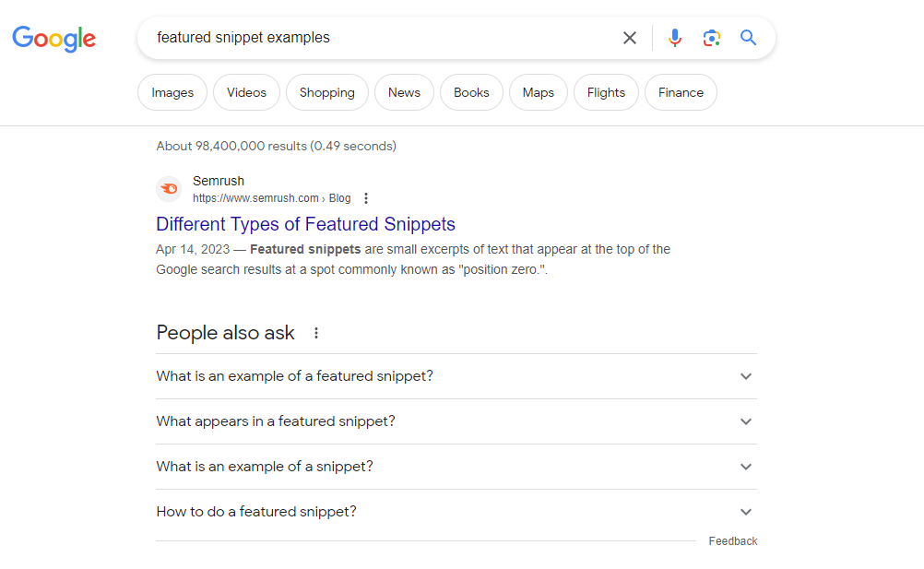The image size is (924, 569).
Task: Click the Semrush favicon next to the result
Action: point(169,189)
